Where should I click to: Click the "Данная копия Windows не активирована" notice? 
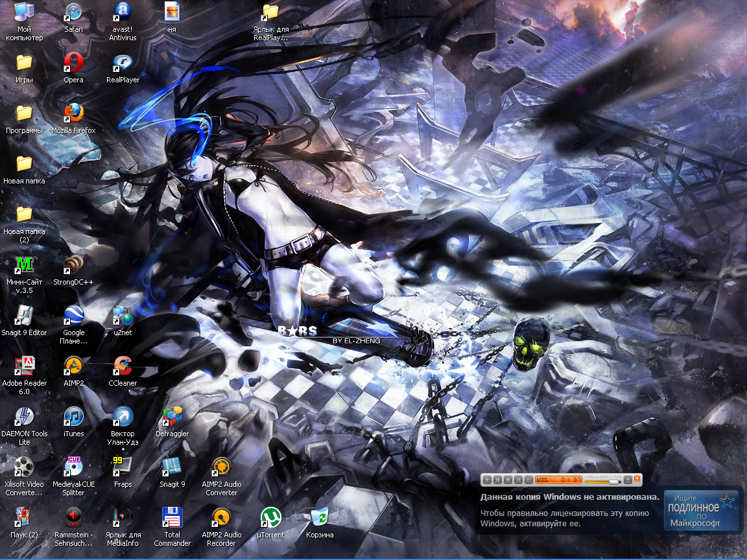pos(569,496)
